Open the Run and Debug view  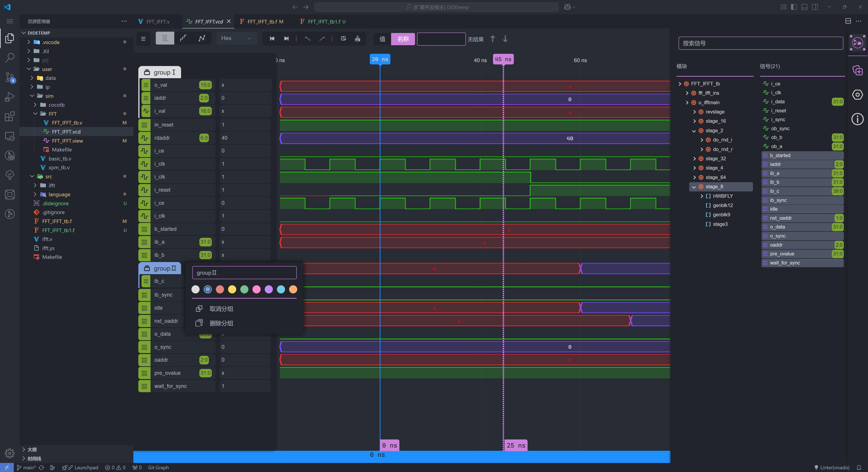click(x=10, y=97)
